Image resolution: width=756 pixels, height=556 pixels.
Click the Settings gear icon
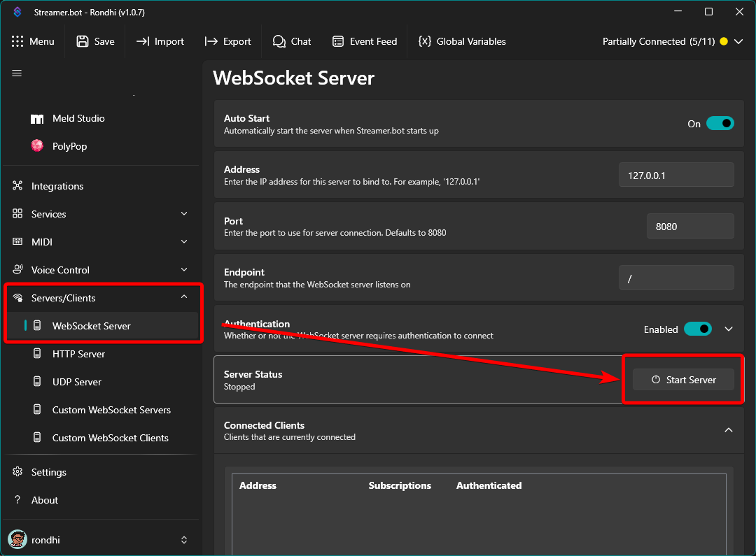coord(17,471)
